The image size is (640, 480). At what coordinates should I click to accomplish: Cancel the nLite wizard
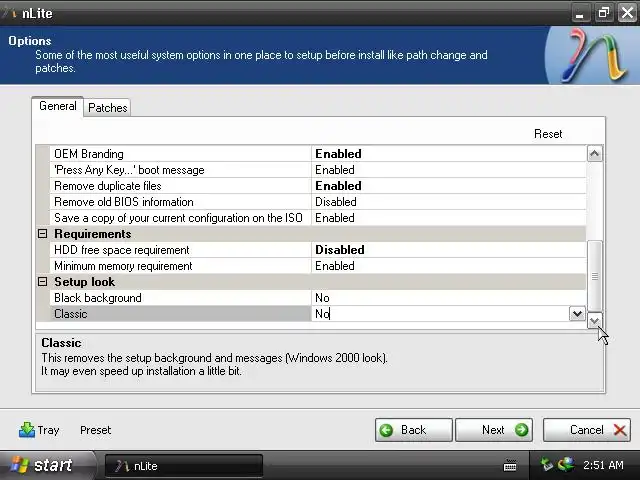click(587, 430)
